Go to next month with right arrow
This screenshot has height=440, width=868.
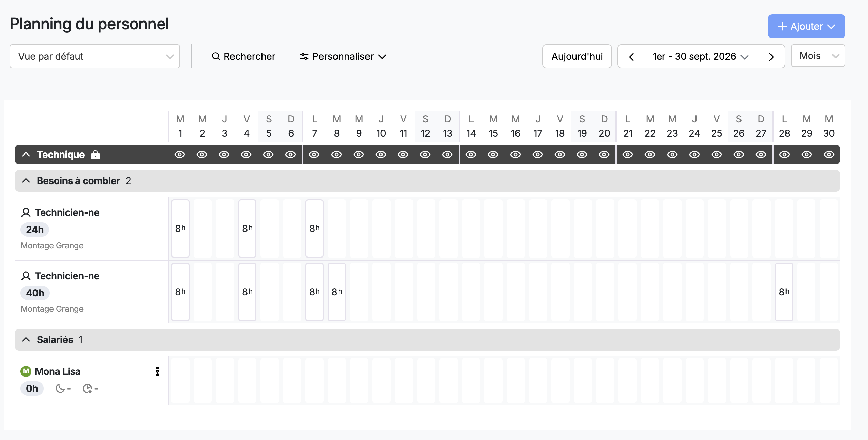point(771,57)
